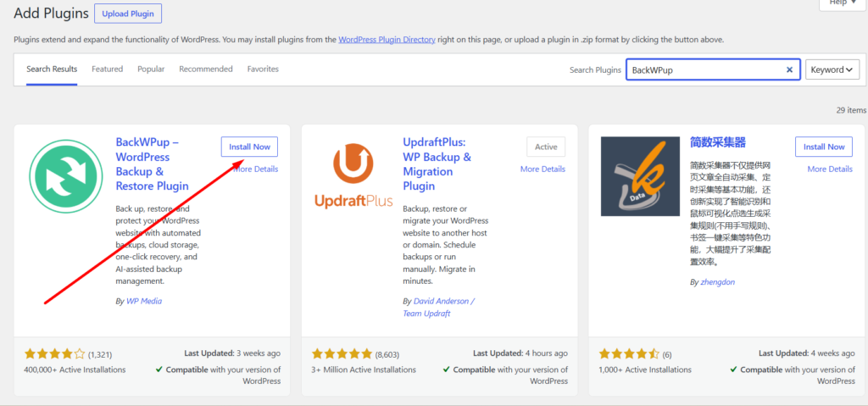868x406 pixels.
Task: Click the Upload Plugin button
Action: click(128, 14)
